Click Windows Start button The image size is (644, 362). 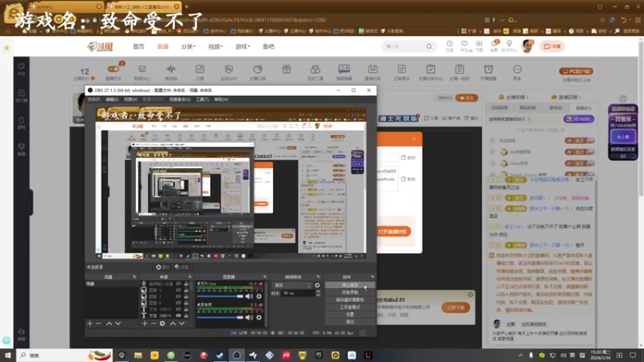click(x=8, y=355)
